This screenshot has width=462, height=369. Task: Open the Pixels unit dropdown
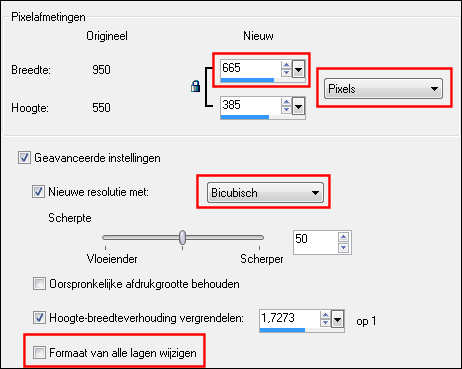383,89
